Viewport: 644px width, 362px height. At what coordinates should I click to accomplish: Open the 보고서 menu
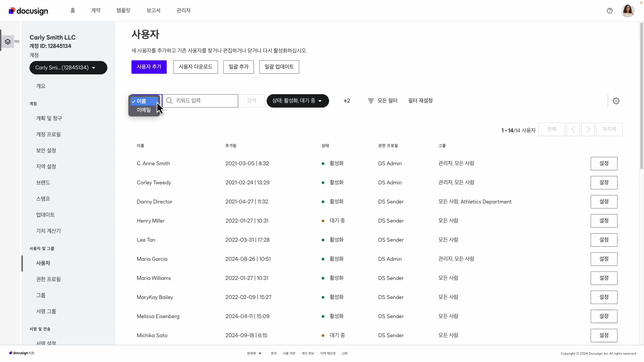pos(153,10)
